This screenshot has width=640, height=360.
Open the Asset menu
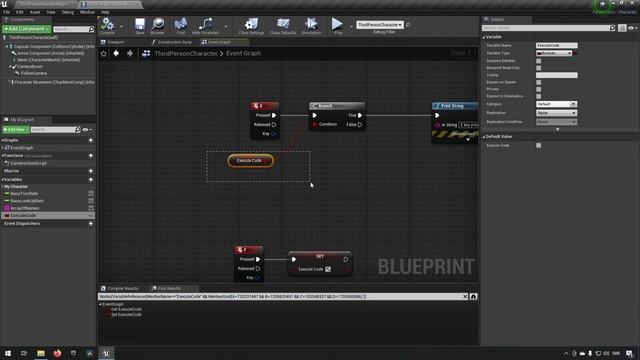(35, 12)
